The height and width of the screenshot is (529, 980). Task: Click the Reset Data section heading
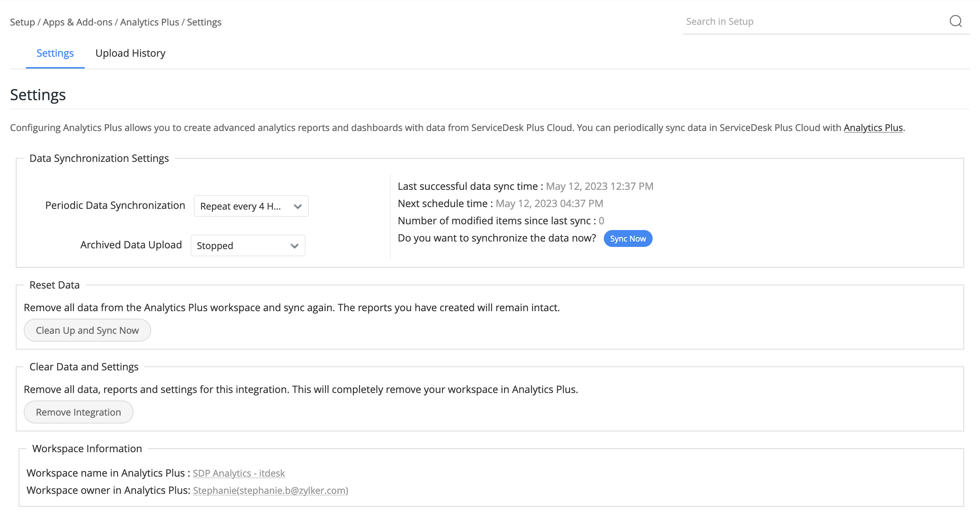coord(55,285)
